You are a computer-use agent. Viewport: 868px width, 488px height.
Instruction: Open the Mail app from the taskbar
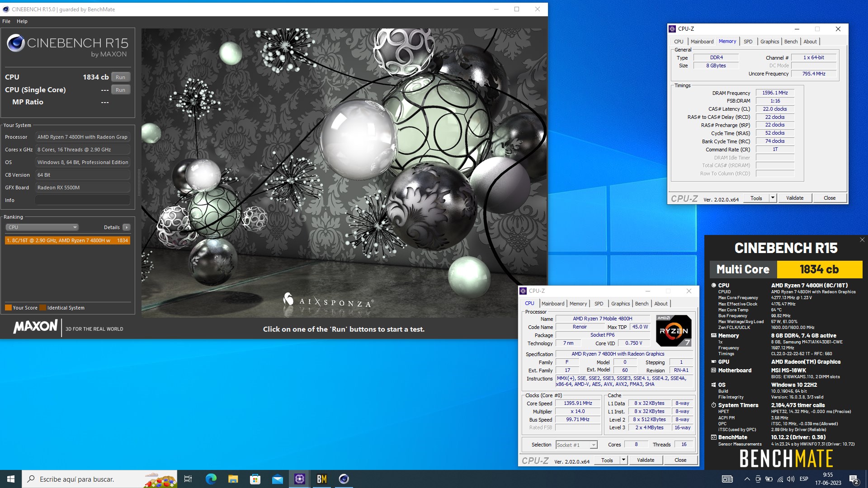pyautogui.click(x=277, y=479)
